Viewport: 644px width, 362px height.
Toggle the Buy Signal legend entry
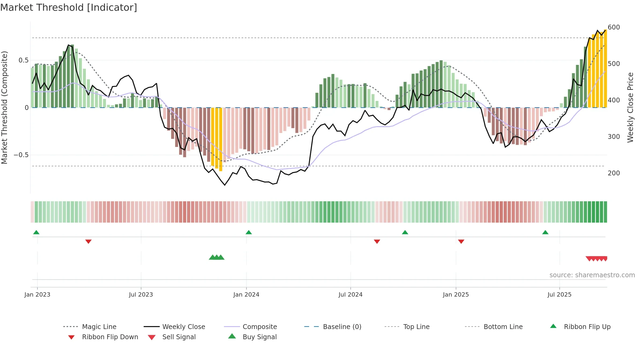point(252,337)
